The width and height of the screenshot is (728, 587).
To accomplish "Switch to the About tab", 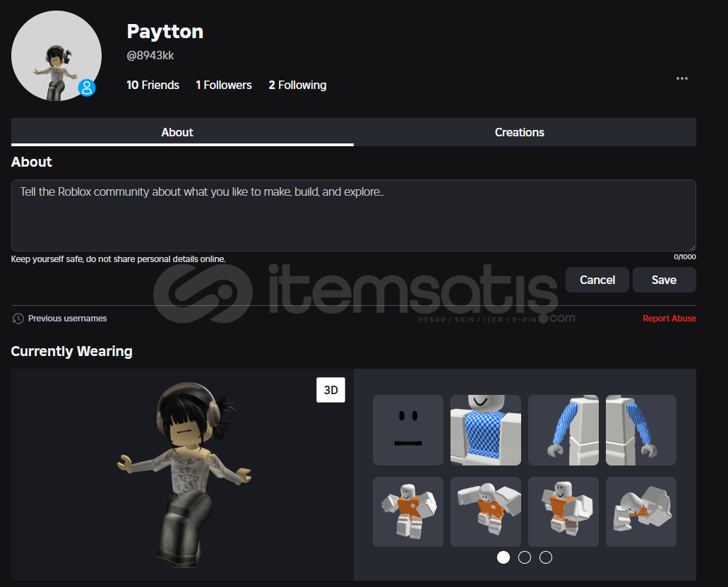I will (182, 132).
